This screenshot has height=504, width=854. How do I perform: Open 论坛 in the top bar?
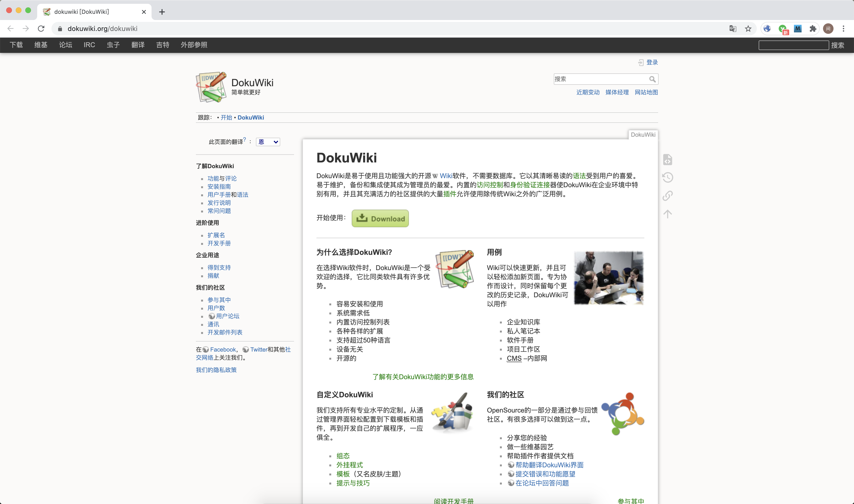coord(66,45)
